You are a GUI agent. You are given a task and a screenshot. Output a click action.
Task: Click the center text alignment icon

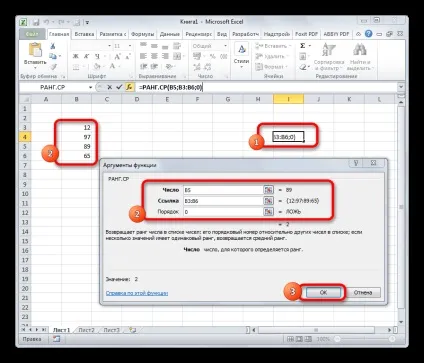click(154, 56)
